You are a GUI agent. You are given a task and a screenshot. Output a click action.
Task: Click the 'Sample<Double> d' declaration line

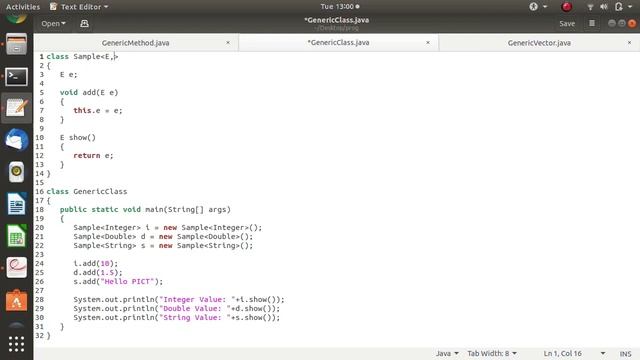pyautogui.click(x=163, y=236)
